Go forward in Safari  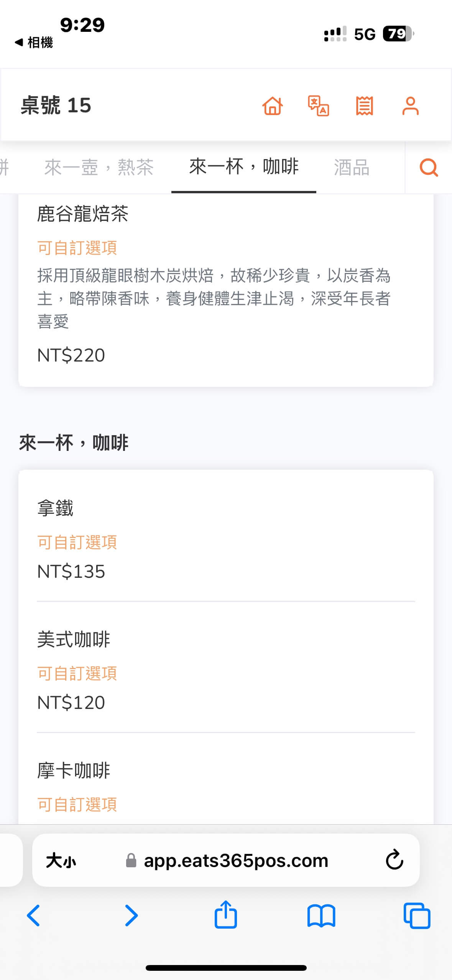point(131,916)
